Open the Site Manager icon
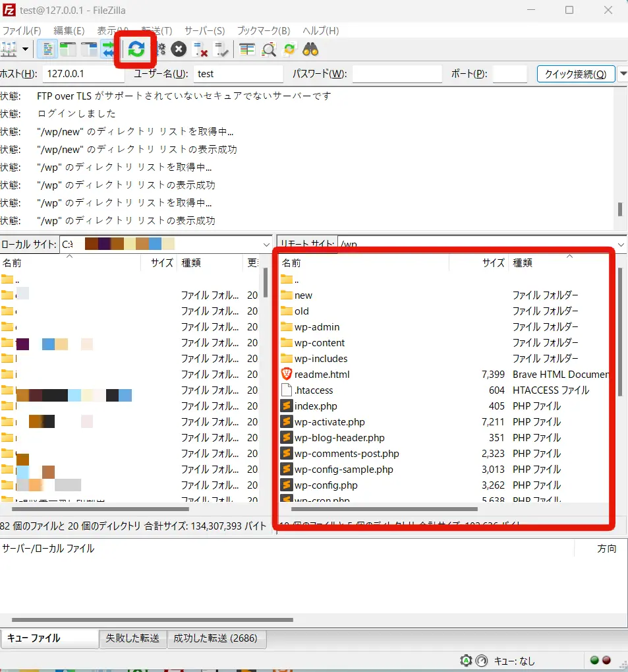 click(x=9, y=49)
